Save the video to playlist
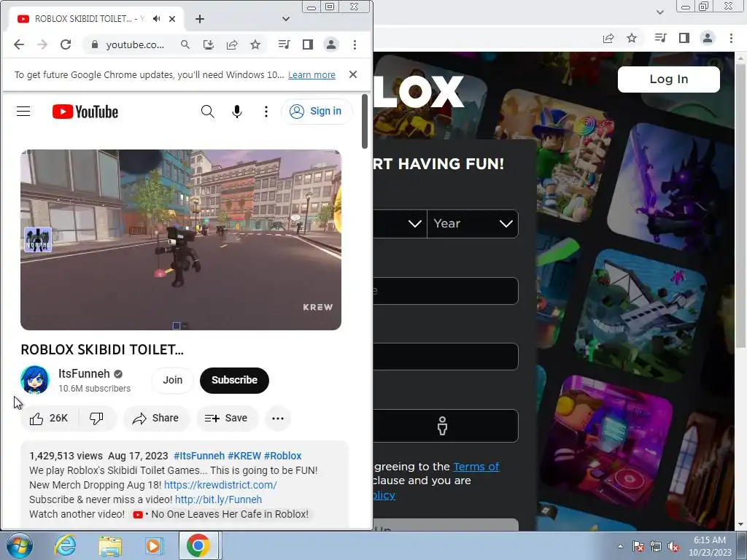747x560 pixels. point(226,418)
